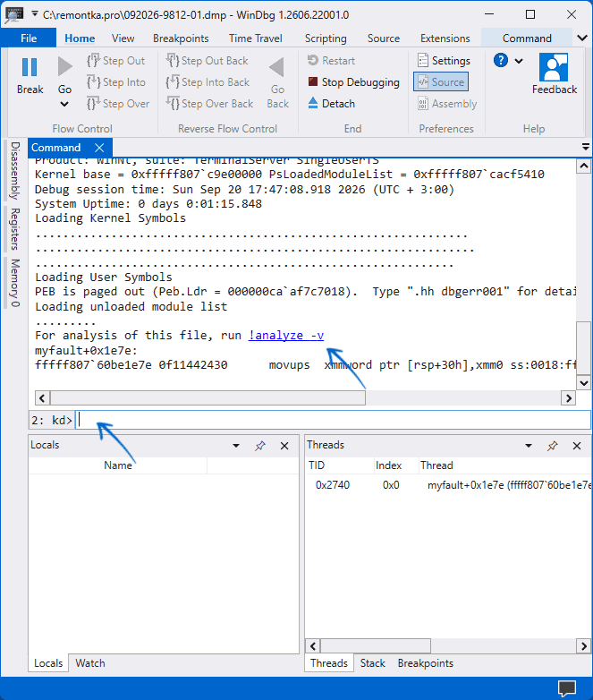Close the Command window tab

[99, 148]
